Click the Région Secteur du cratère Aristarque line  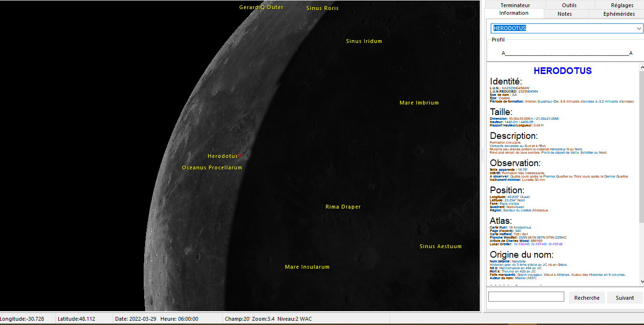519,210
